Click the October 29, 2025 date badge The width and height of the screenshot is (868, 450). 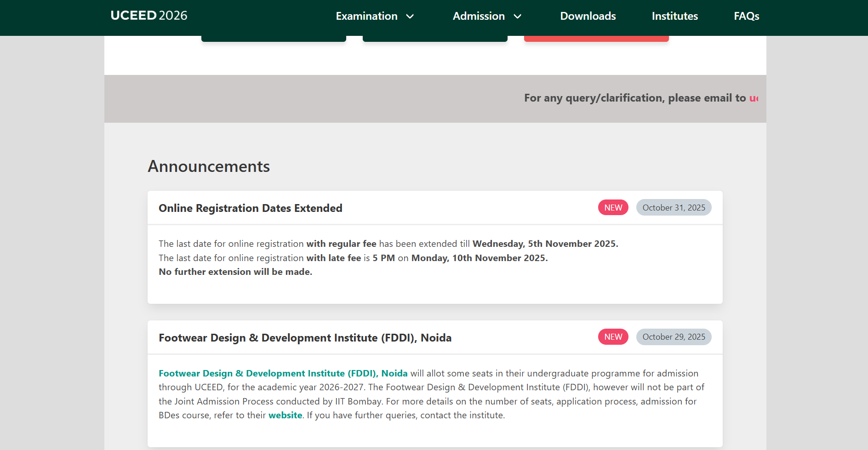(674, 336)
